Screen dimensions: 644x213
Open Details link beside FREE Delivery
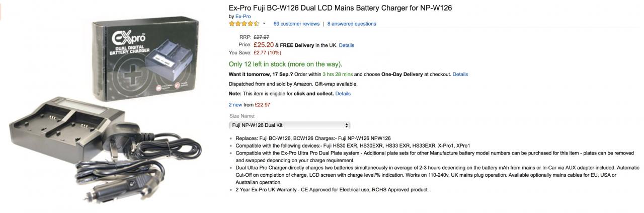click(346, 45)
